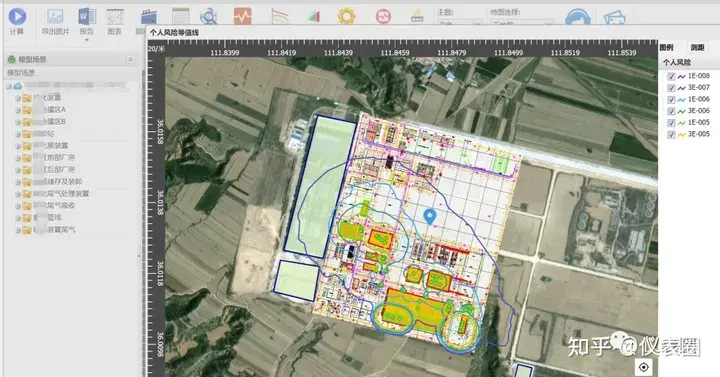Select the 图例 tab
This screenshot has height=377, width=720.
(666, 47)
